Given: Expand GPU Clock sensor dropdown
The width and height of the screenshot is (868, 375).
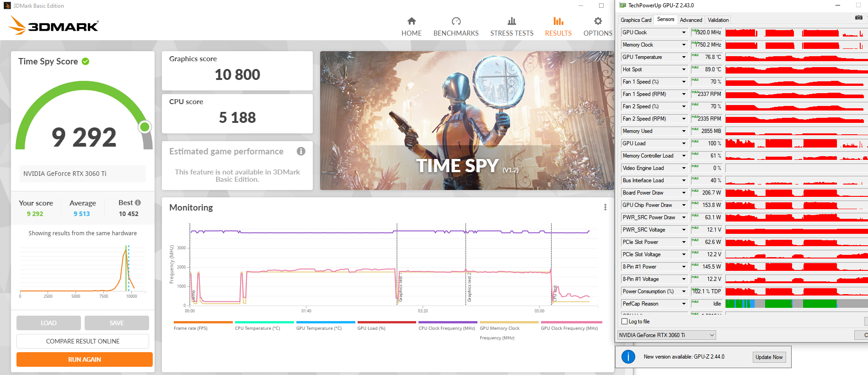Looking at the screenshot, I should tap(684, 32).
